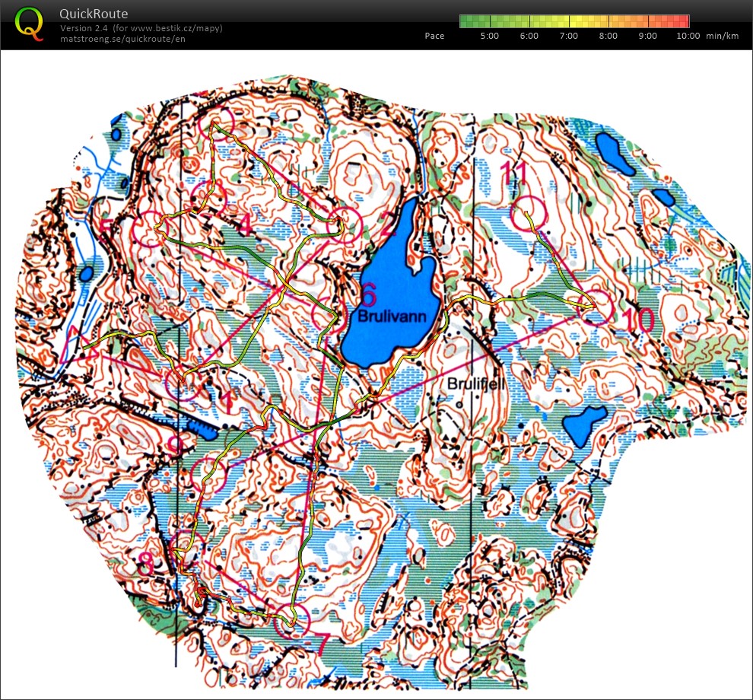
Task: Click the "7:00" pace tick label
Action: tap(569, 36)
